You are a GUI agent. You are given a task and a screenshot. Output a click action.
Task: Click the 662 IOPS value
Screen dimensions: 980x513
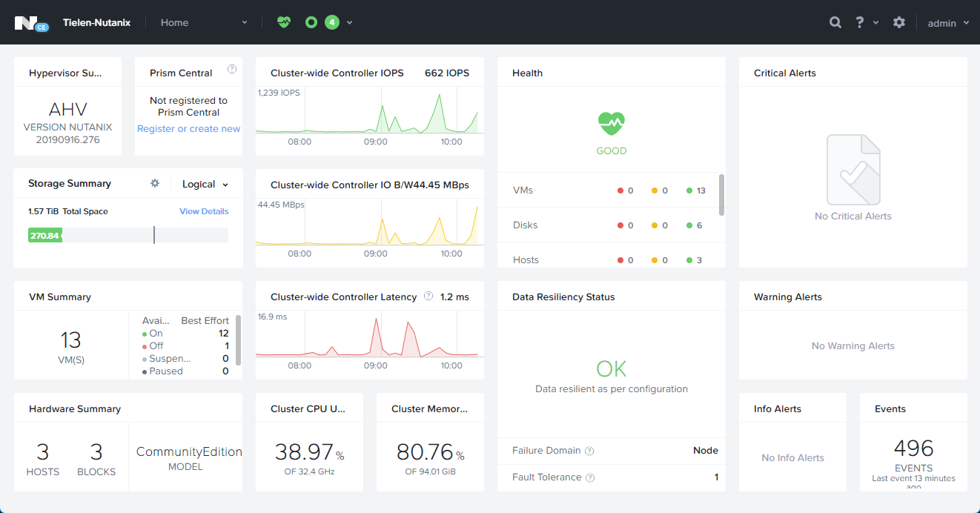(x=447, y=73)
